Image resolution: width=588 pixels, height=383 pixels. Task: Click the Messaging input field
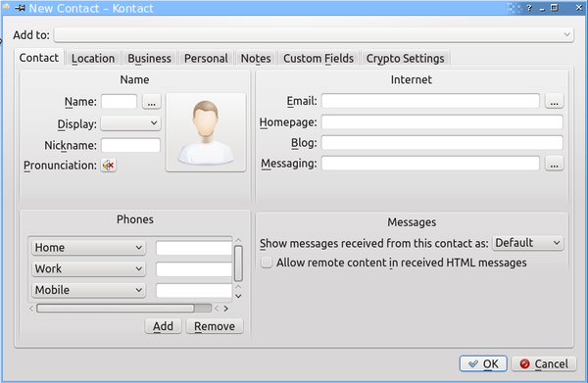click(430, 163)
